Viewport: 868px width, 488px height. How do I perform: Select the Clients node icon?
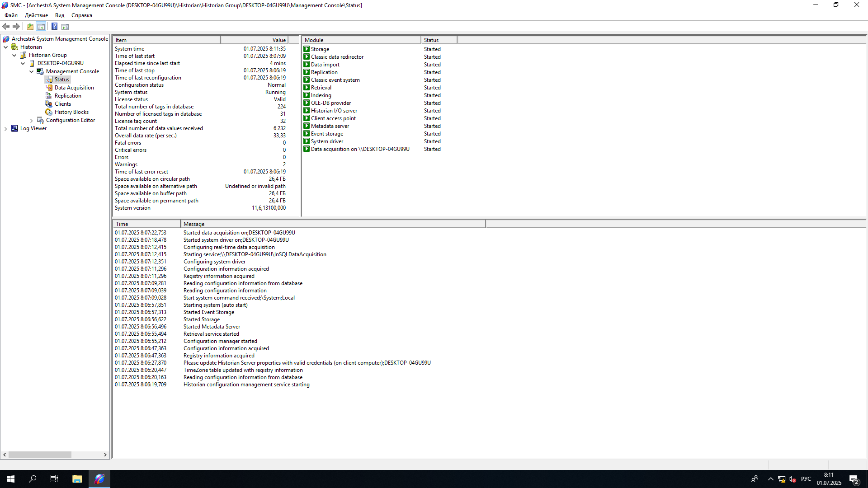pos(49,104)
